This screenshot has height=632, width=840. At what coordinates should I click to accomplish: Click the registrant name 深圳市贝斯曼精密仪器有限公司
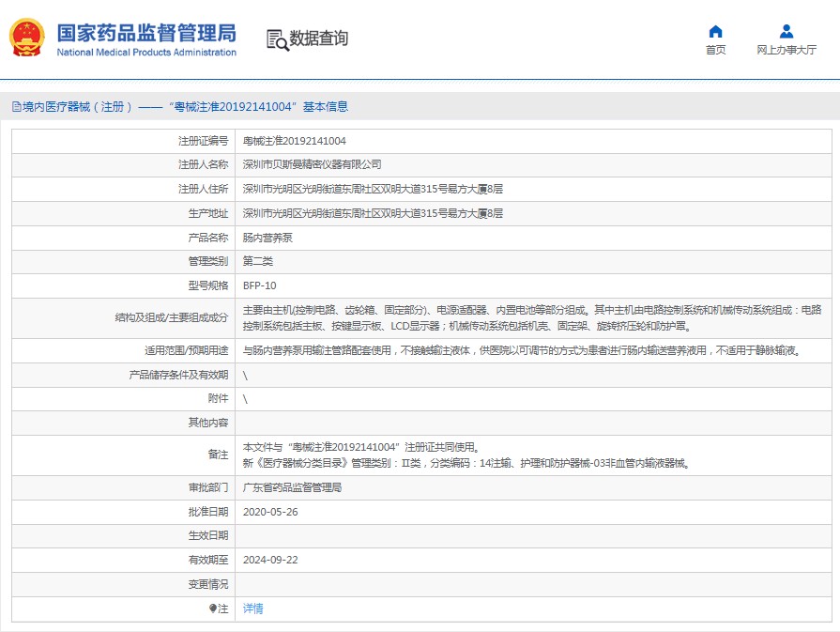pos(312,164)
